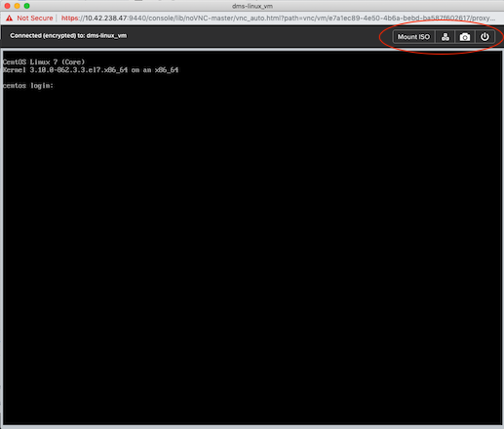Click the Kernel version line in the console
The image size is (504, 429).
pyautogui.click(x=91, y=70)
